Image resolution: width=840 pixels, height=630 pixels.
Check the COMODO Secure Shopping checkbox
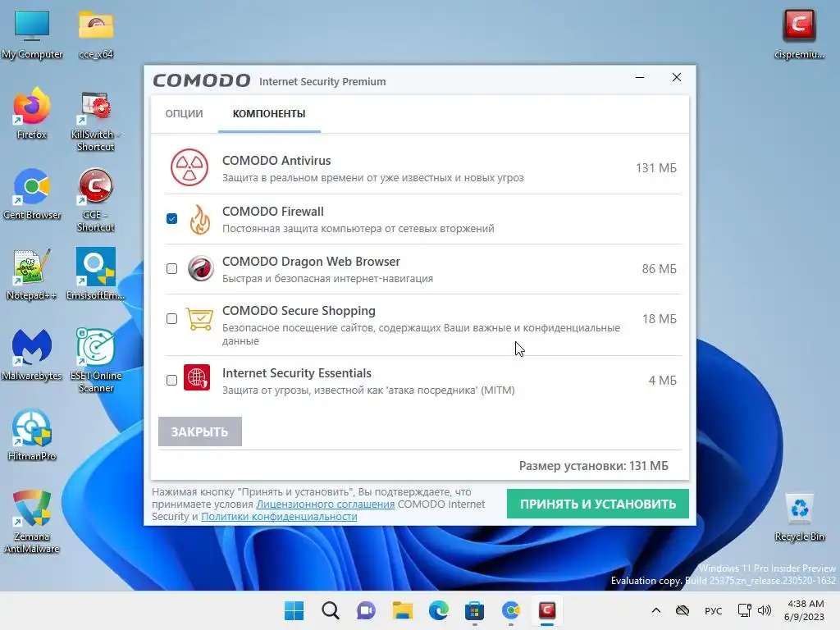[x=171, y=319]
